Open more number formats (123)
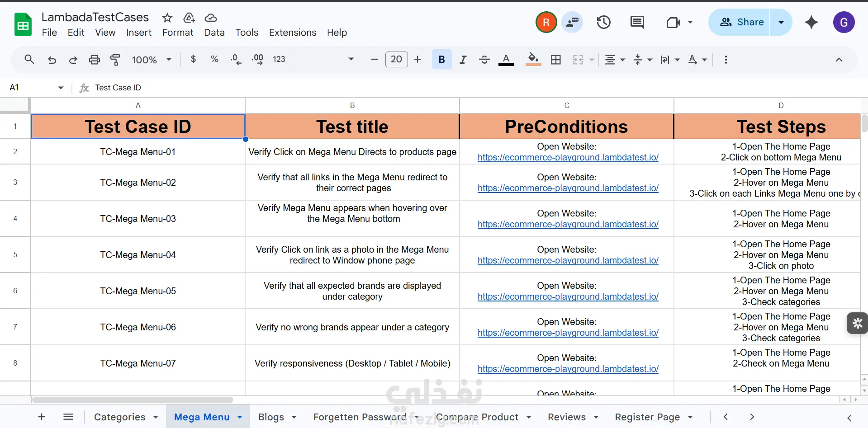The height and width of the screenshot is (428, 868). (x=279, y=59)
